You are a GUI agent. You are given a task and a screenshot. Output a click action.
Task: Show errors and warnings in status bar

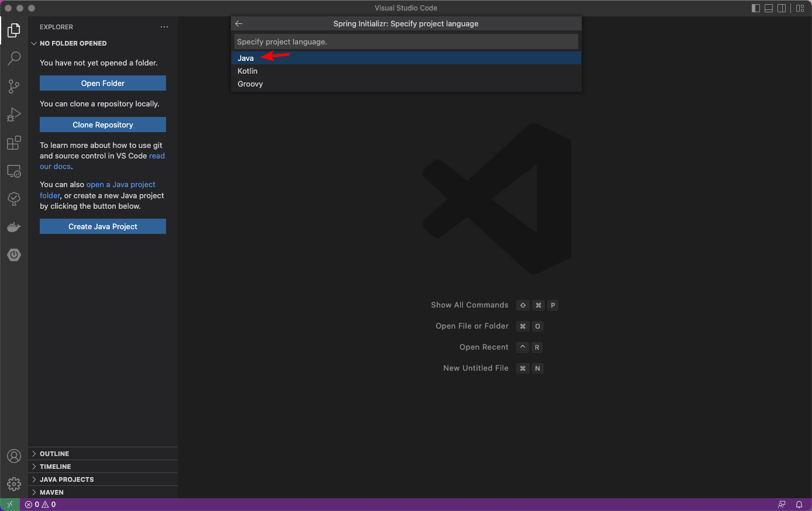(x=40, y=505)
